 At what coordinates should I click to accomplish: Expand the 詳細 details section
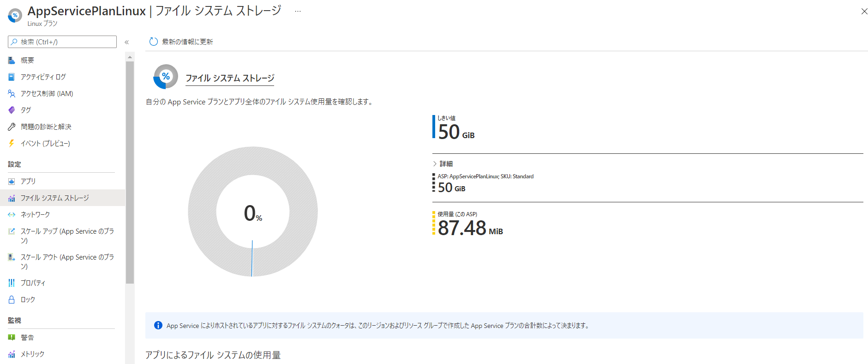click(x=443, y=164)
